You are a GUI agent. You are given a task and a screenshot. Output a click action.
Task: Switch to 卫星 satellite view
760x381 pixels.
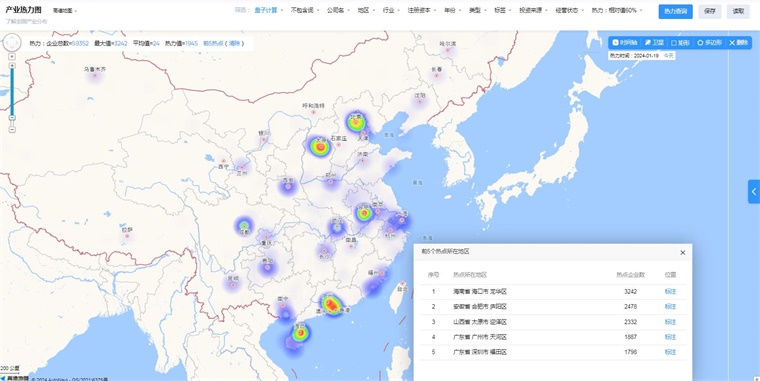pos(654,43)
